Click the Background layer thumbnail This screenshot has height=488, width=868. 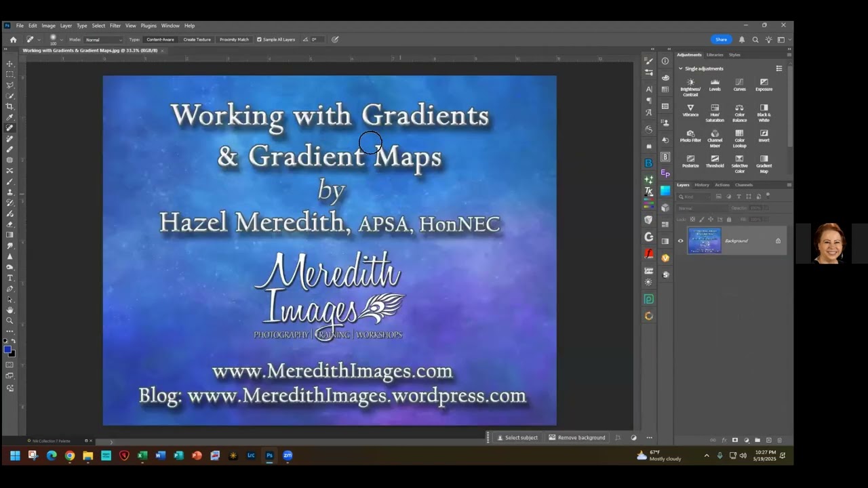point(705,241)
